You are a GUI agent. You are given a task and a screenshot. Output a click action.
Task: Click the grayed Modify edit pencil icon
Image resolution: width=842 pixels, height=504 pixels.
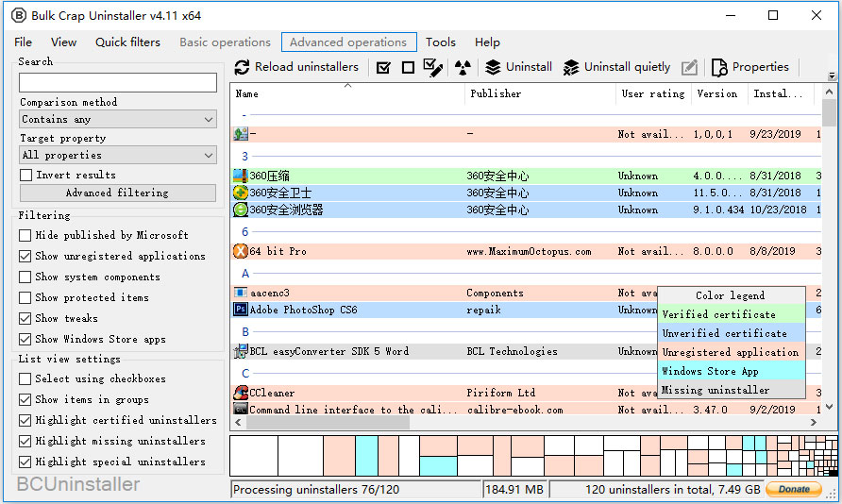coord(689,68)
